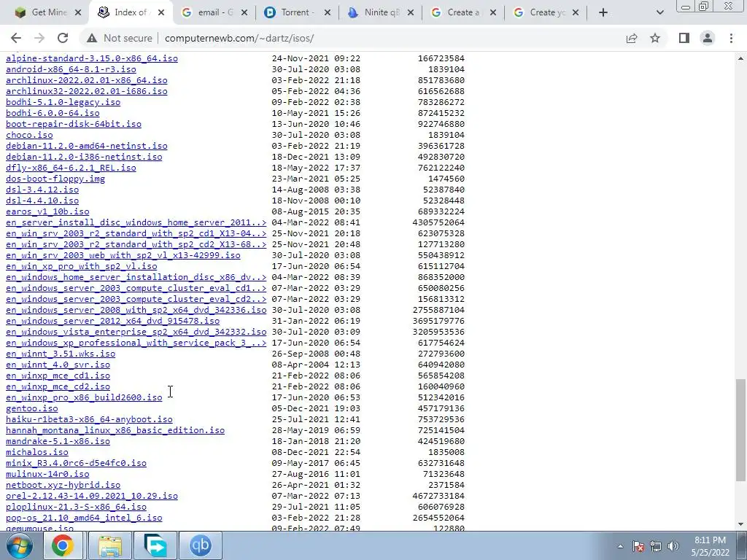Select file size 4672733184 for orel iso
The height and width of the screenshot is (560, 747).
(438, 496)
